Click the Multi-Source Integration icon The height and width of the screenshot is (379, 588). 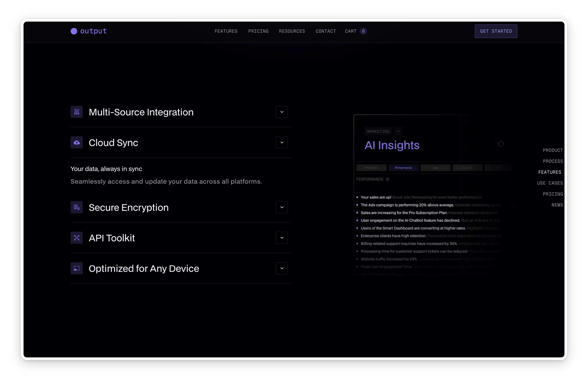click(77, 112)
